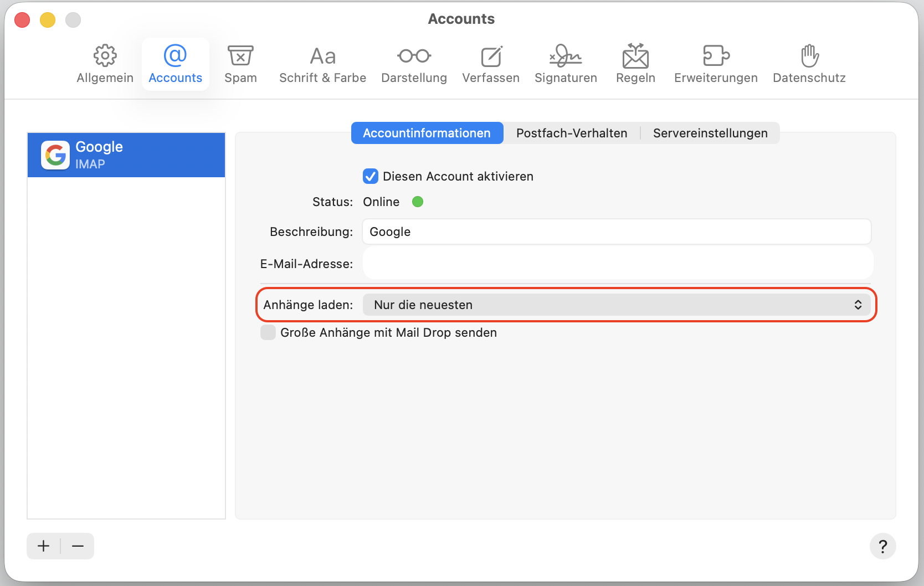Open the E-Mail-Adresse popup field
This screenshot has height=586, width=924.
pyautogui.click(x=618, y=263)
